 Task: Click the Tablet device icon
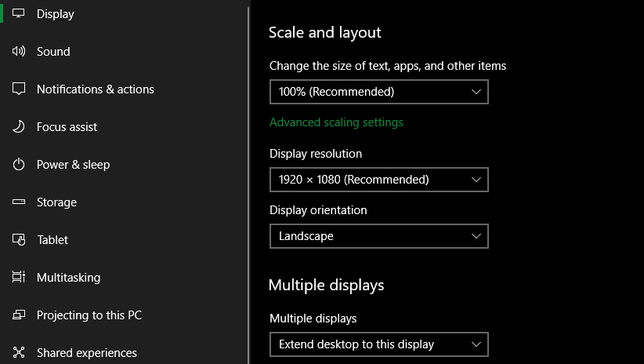tap(20, 240)
